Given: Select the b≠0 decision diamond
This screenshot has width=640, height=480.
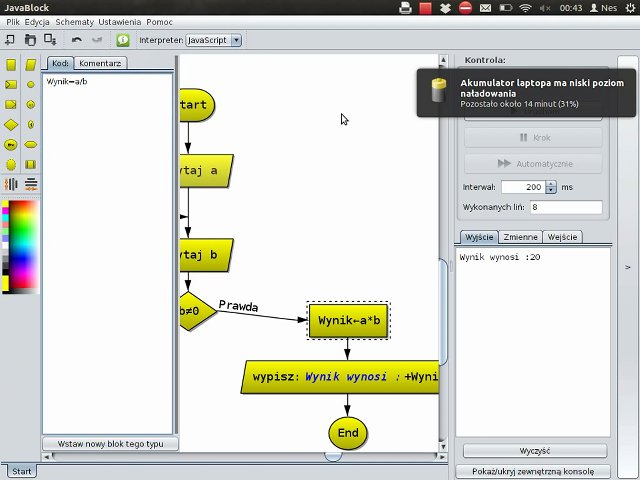Looking at the screenshot, I should (x=196, y=311).
